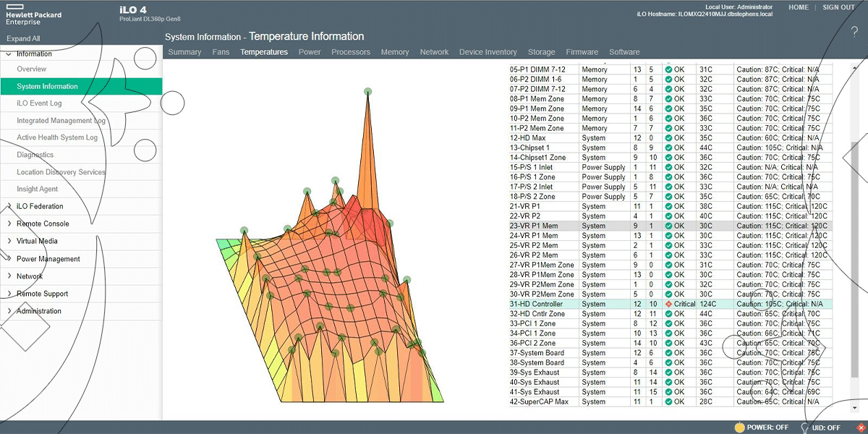Click the OK checkmark for 42-SuperCAP Max
Screen dimensions: 868x434
[669, 402]
